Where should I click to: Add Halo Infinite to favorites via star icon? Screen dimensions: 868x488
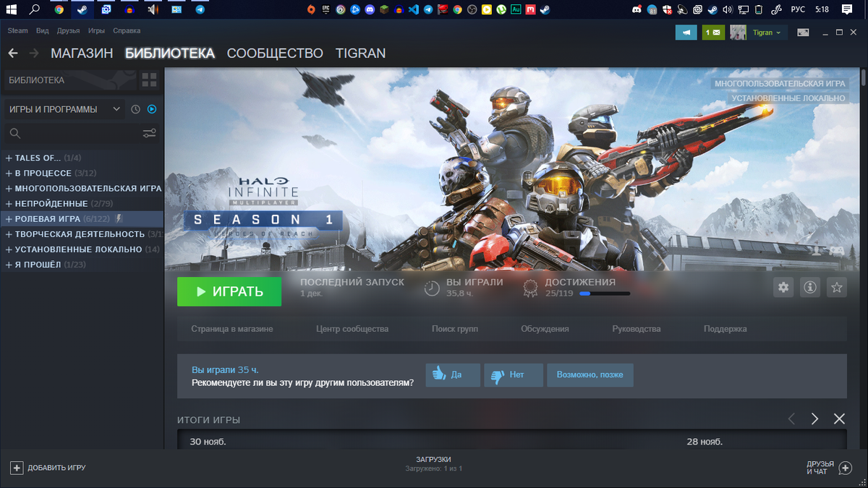837,288
